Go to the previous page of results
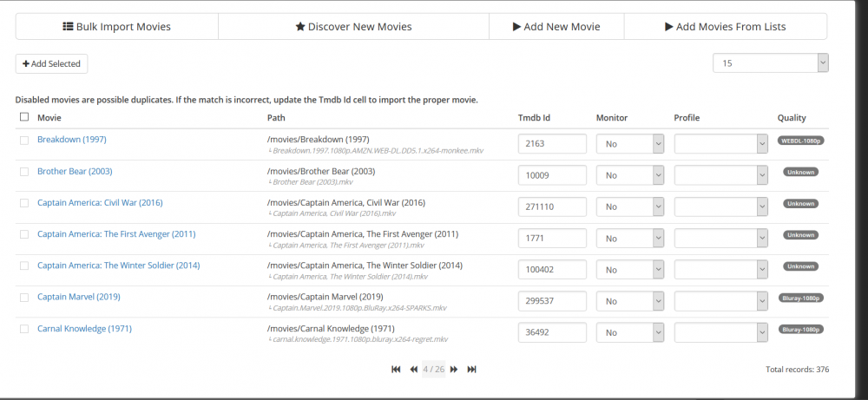 [x=413, y=369]
